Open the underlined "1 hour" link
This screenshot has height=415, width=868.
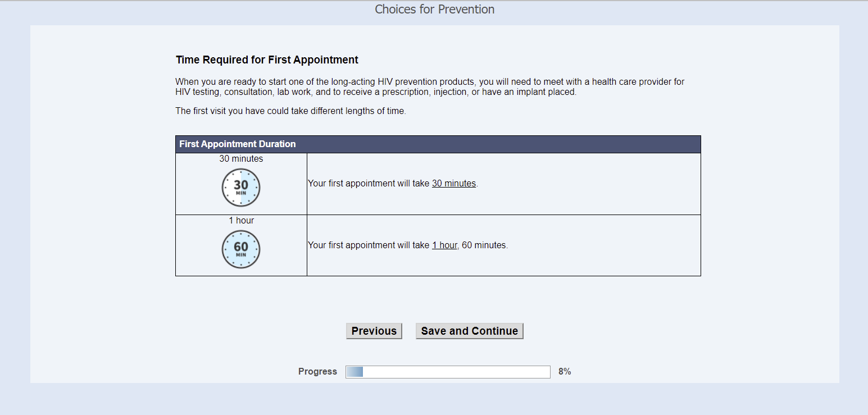click(444, 245)
